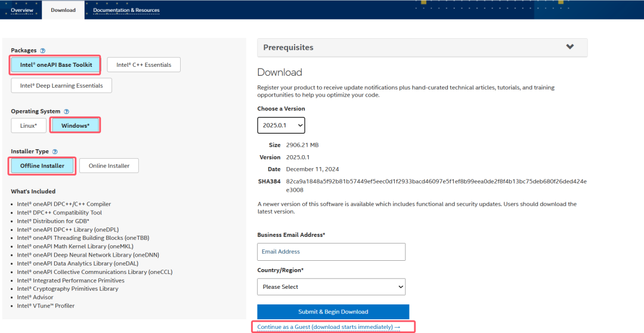Screen dimensions: 644x333
Task: Select Online Installer type
Action: tap(109, 166)
